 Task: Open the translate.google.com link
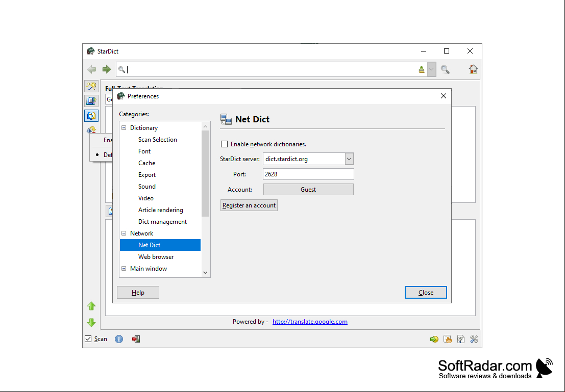(x=310, y=322)
